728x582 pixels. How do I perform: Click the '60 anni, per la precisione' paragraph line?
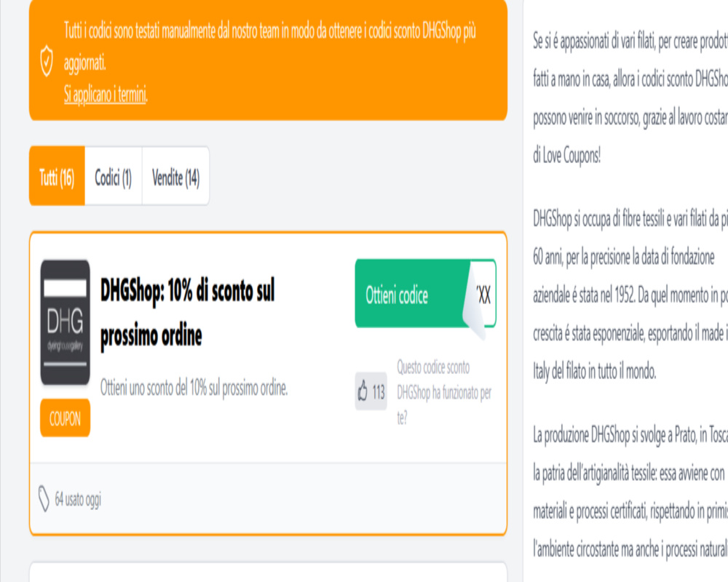coord(624,257)
